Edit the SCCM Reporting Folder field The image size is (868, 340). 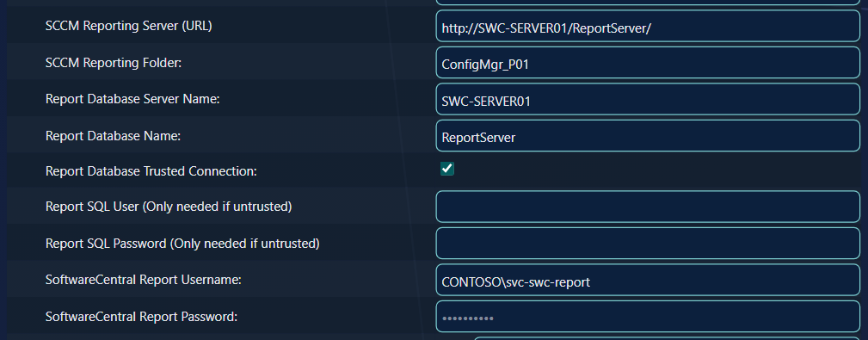pyautogui.click(x=648, y=63)
